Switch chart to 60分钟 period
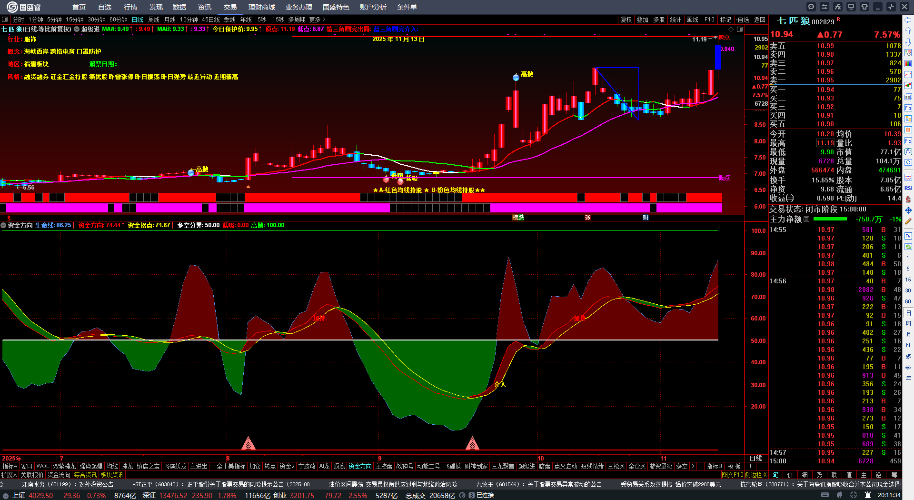Screen dimensions: 914x500 click(118, 19)
